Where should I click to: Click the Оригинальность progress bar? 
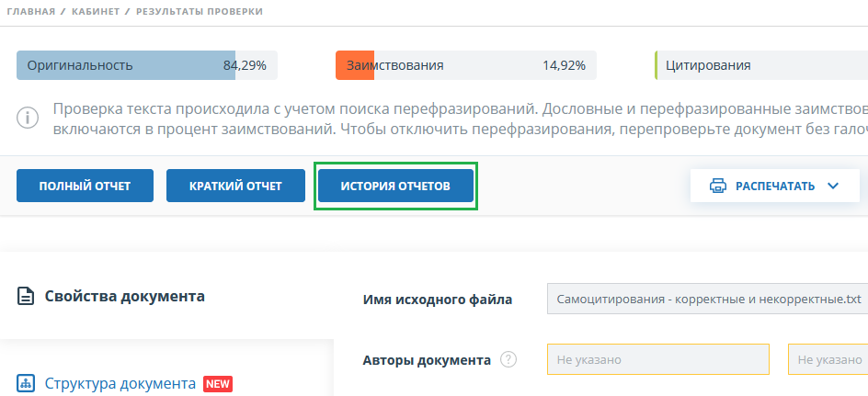click(147, 65)
